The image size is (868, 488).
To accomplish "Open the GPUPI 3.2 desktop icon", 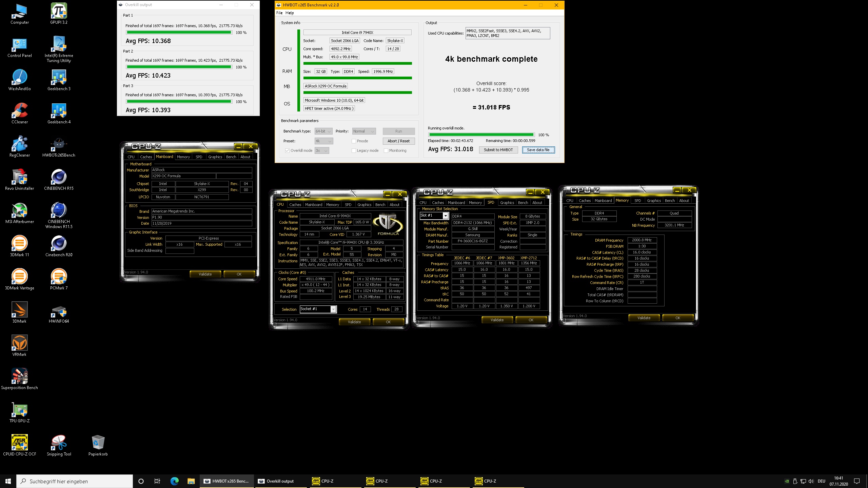I will [59, 14].
